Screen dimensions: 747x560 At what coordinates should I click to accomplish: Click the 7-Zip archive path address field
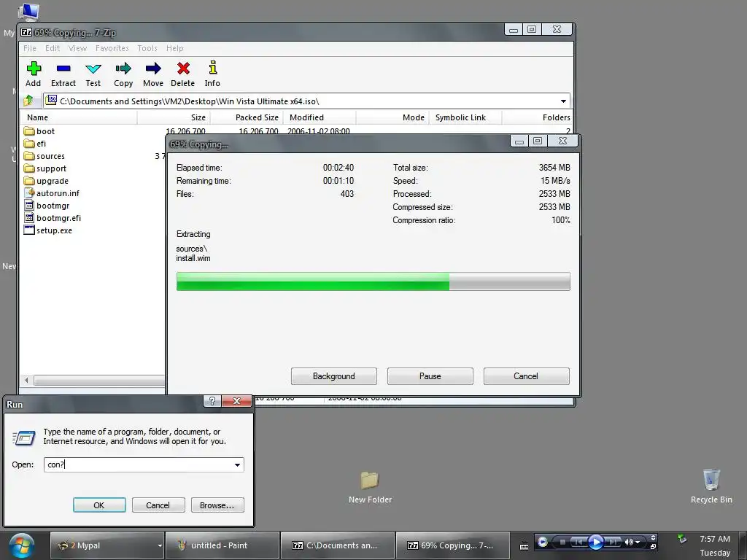[307, 101]
